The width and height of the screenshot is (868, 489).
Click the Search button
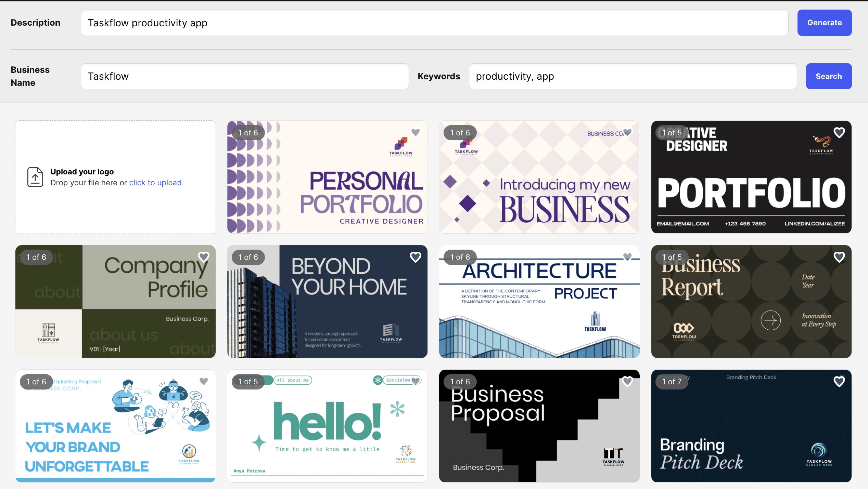pos(829,76)
